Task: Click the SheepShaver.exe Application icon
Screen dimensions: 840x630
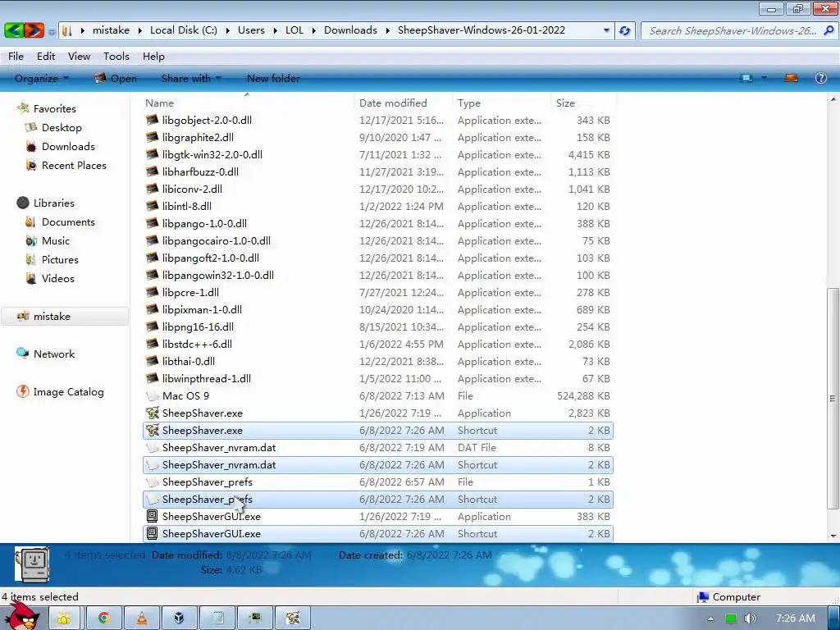Action: [153, 413]
